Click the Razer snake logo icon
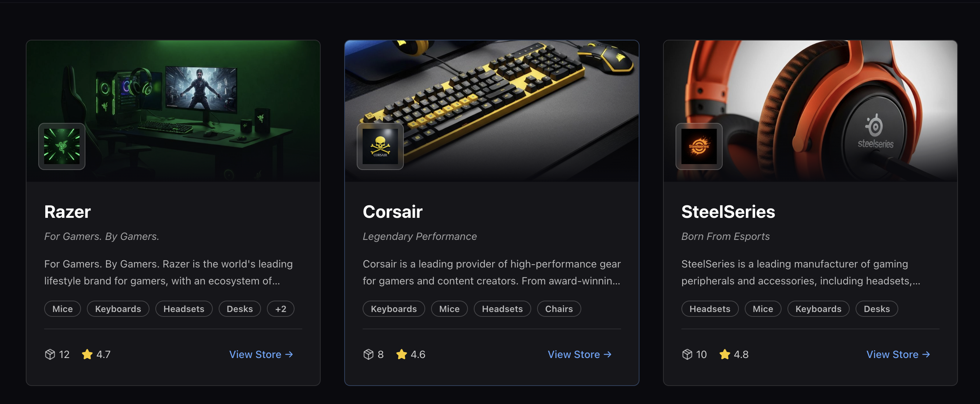 point(62,146)
